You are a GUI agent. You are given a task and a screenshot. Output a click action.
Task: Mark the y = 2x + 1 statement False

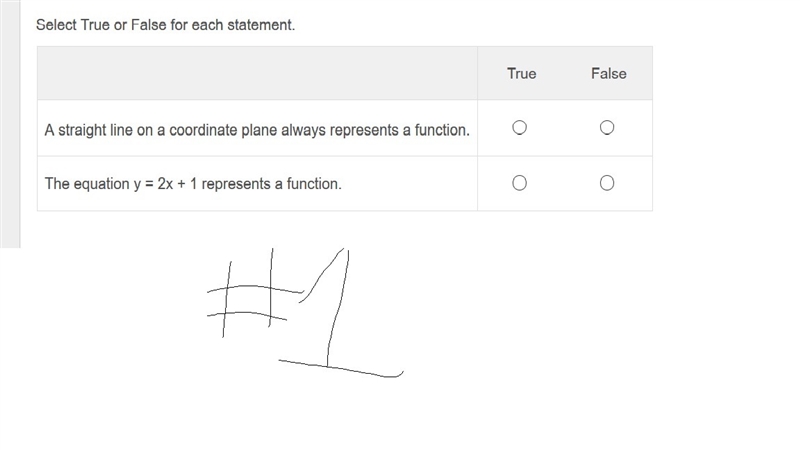[607, 183]
